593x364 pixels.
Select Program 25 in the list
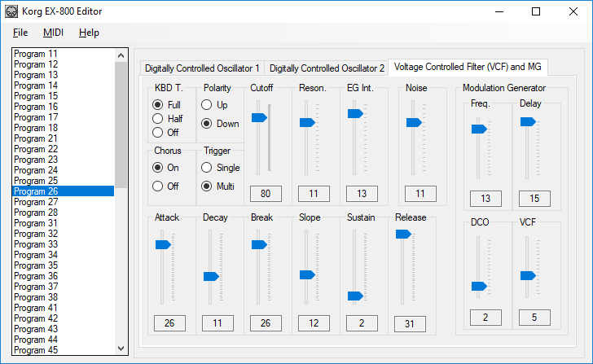click(x=64, y=181)
